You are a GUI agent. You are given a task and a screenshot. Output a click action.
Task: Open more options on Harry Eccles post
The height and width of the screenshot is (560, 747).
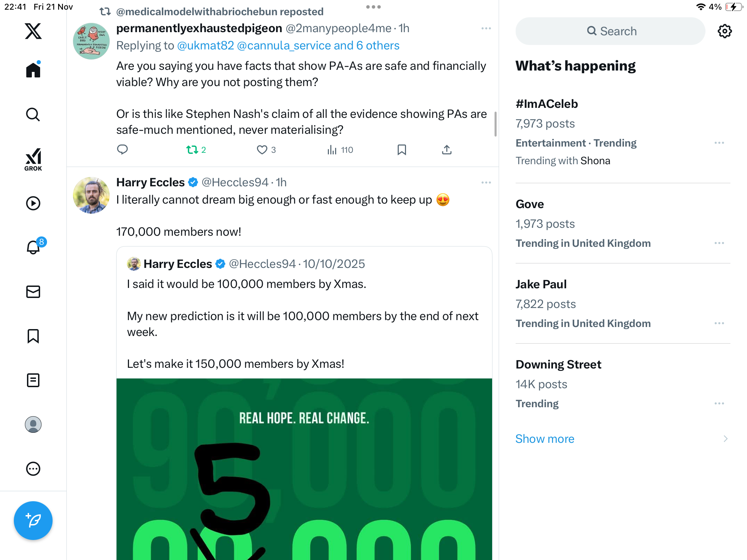pos(486,183)
